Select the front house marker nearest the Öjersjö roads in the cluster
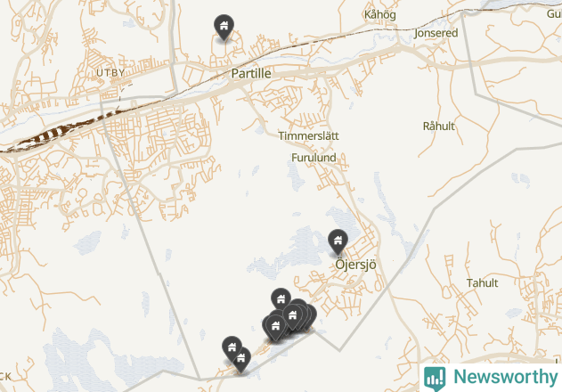This screenshot has height=392, width=562. (292, 316)
